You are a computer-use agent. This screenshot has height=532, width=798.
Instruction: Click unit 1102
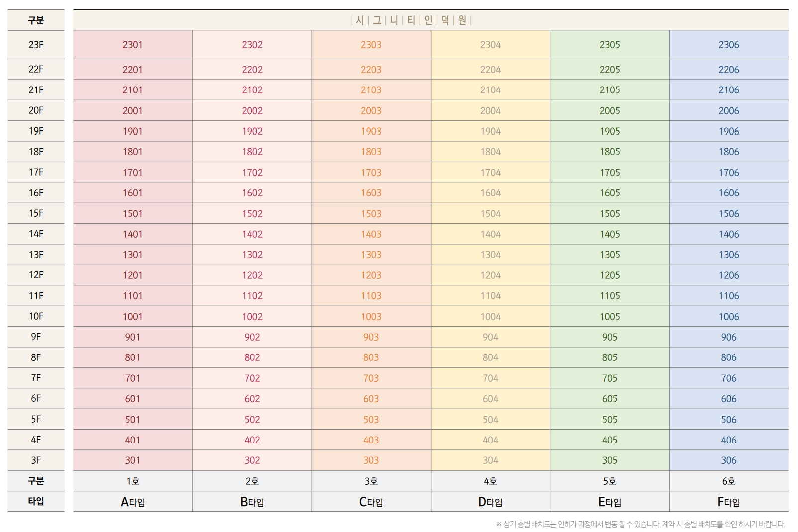(x=252, y=296)
